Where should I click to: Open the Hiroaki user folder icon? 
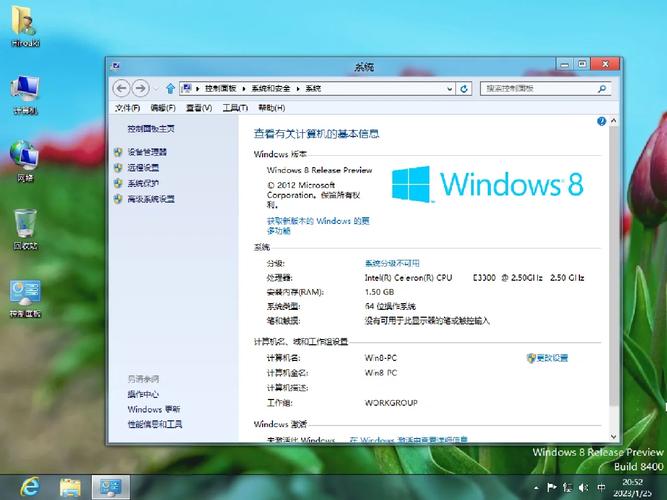(25, 24)
